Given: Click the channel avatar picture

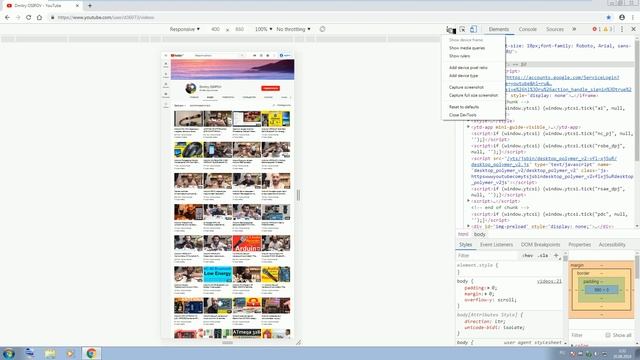Looking at the screenshot, I should 191,88.
